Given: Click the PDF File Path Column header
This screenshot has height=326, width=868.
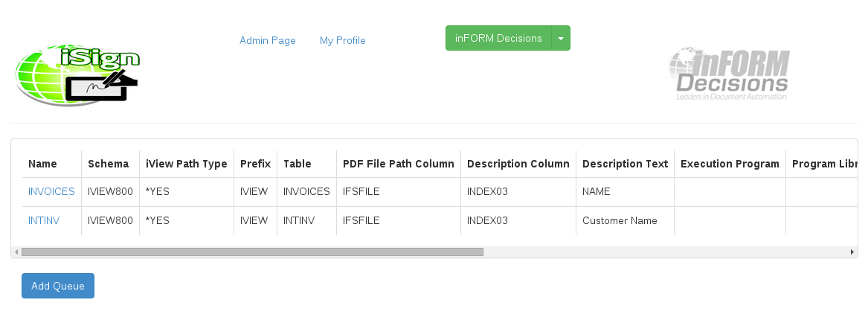Looking at the screenshot, I should pos(398,164).
